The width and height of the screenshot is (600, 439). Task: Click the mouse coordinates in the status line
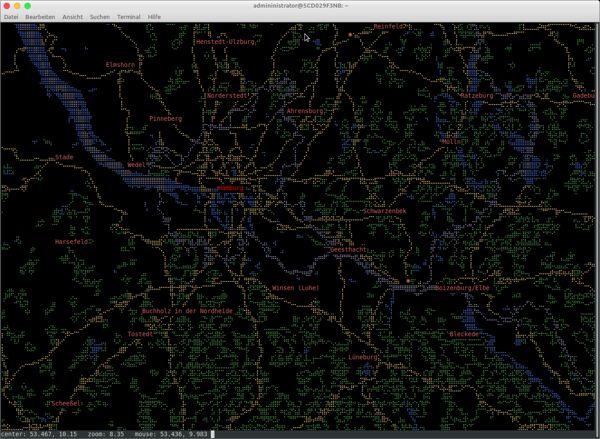[x=171, y=434]
